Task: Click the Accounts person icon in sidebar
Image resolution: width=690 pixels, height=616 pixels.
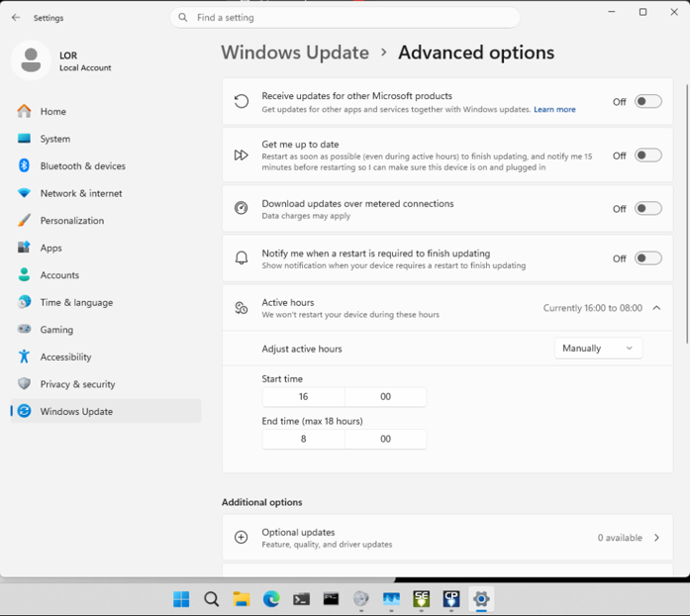Action: 24,274
